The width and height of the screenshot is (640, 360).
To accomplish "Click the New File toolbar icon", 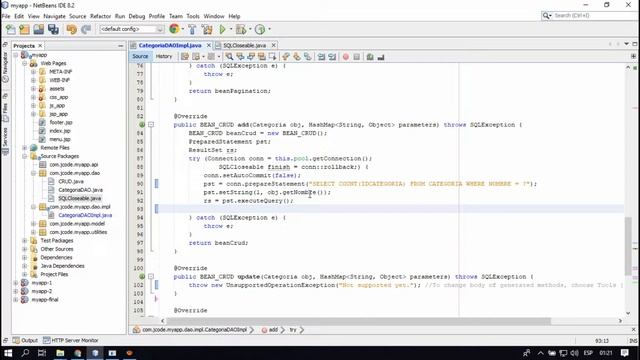I will tap(11, 29).
